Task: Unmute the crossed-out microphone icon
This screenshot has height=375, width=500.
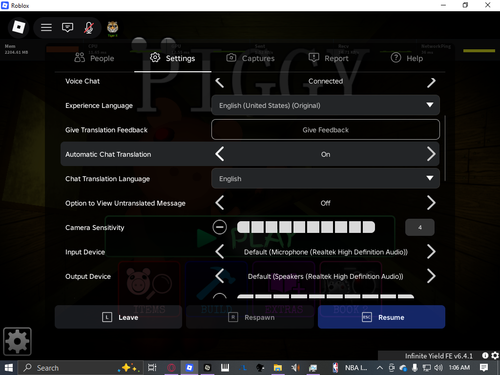Action: (89, 27)
